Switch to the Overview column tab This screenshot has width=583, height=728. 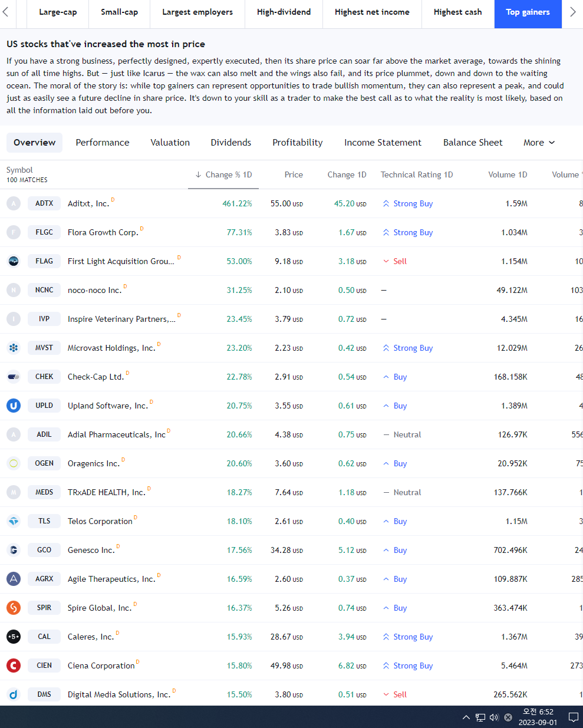(x=34, y=143)
